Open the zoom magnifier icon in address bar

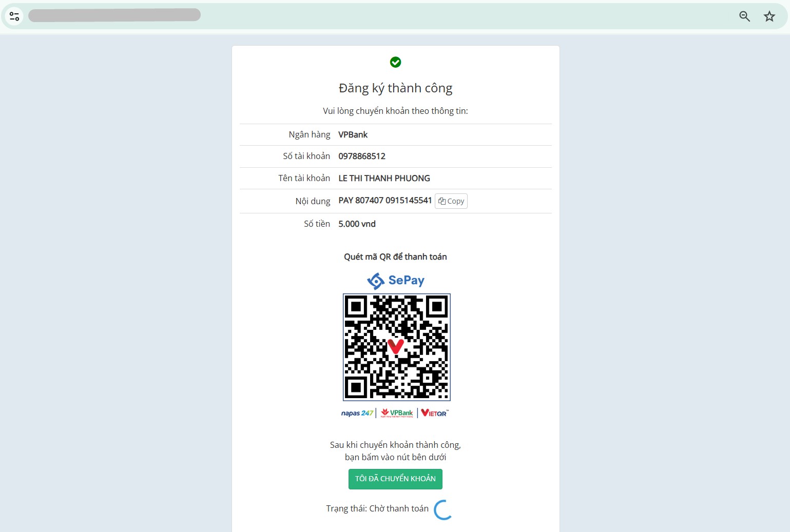pos(744,16)
